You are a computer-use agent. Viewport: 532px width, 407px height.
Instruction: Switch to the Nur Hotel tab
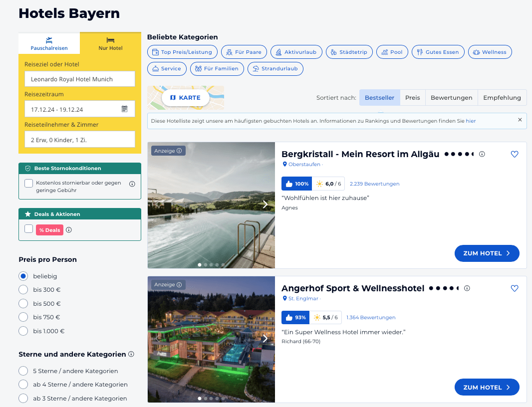click(x=111, y=43)
